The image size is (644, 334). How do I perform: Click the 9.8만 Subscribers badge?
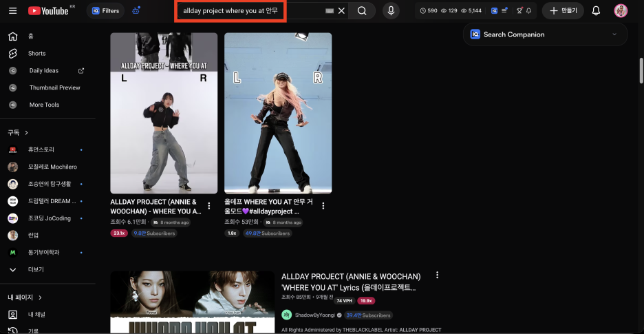pyautogui.click(x=154, y=233)
